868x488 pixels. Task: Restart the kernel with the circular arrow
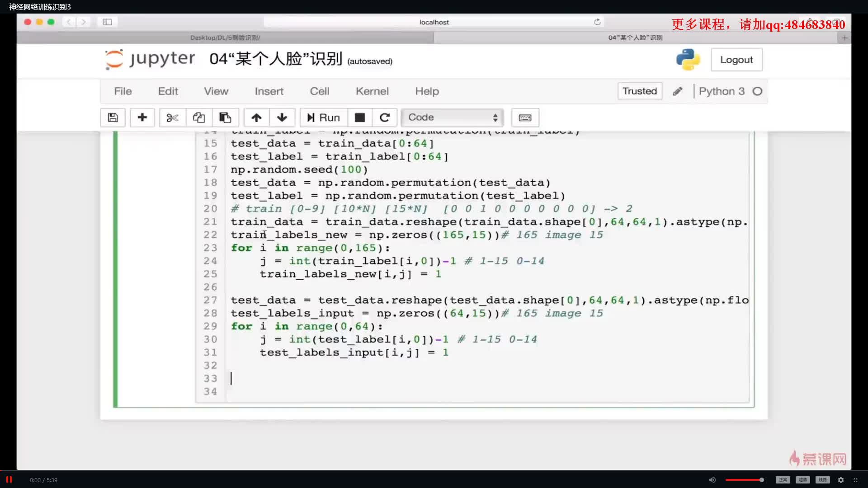tap(385, 117)
